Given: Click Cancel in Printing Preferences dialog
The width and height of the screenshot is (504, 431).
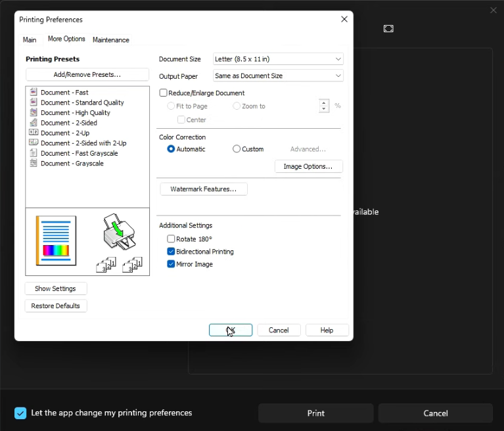Looking at the screenshot, I should (x=279, y=330).
